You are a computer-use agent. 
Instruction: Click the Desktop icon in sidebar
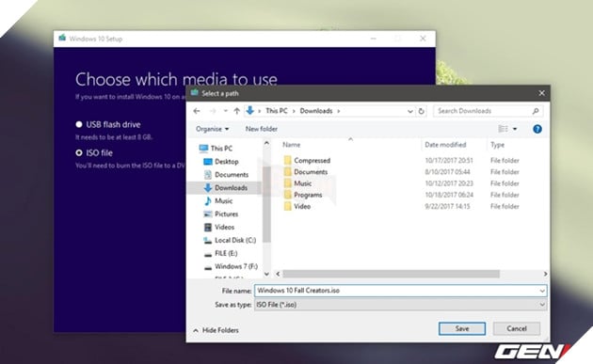(208, 162)
